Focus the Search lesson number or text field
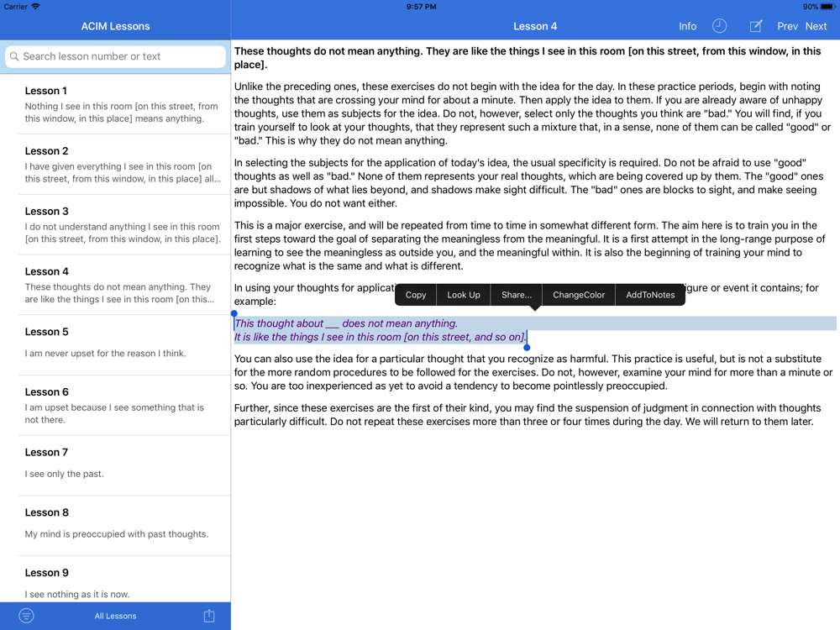The image size is (840, 630). click(115, 56)
